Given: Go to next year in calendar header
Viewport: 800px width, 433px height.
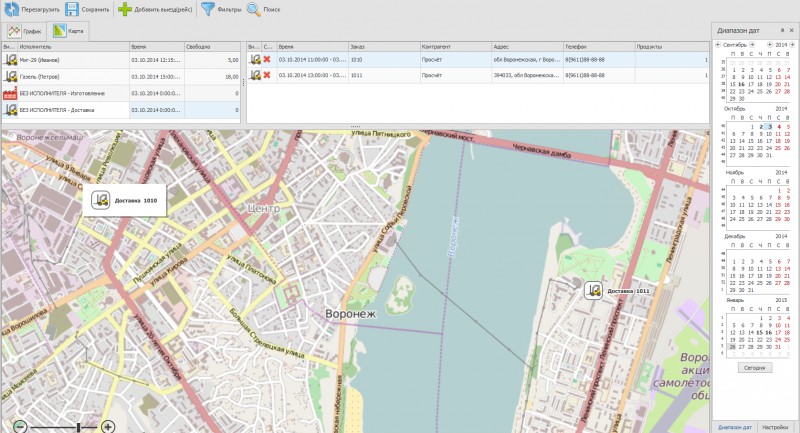Looking at the screenshot, I should coord(794,45).
